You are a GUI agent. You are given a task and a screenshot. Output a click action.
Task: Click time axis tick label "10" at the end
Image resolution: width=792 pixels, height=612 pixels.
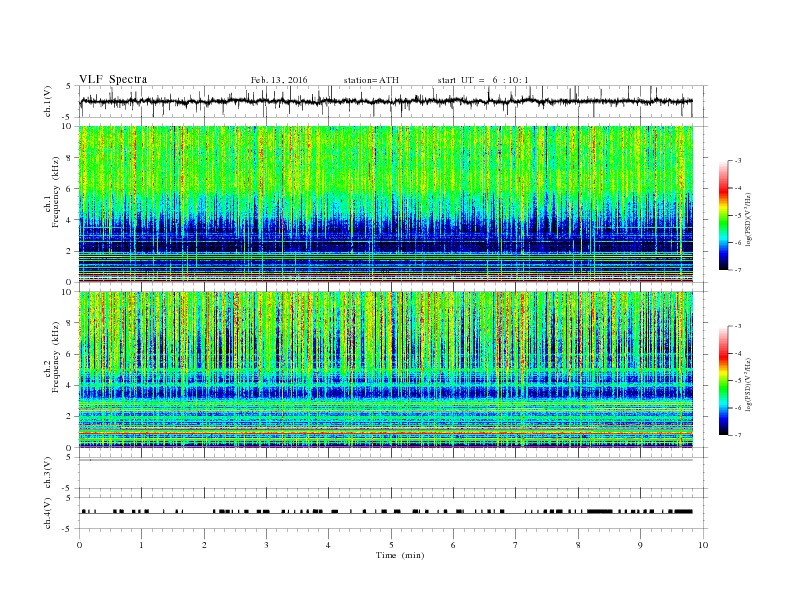coord(703,545)
